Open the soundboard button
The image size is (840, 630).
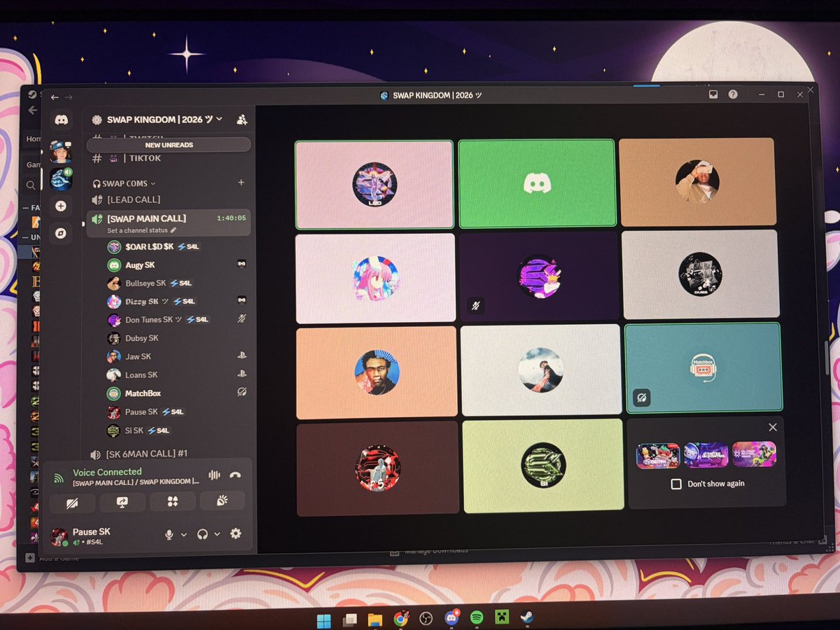point(223,500)
